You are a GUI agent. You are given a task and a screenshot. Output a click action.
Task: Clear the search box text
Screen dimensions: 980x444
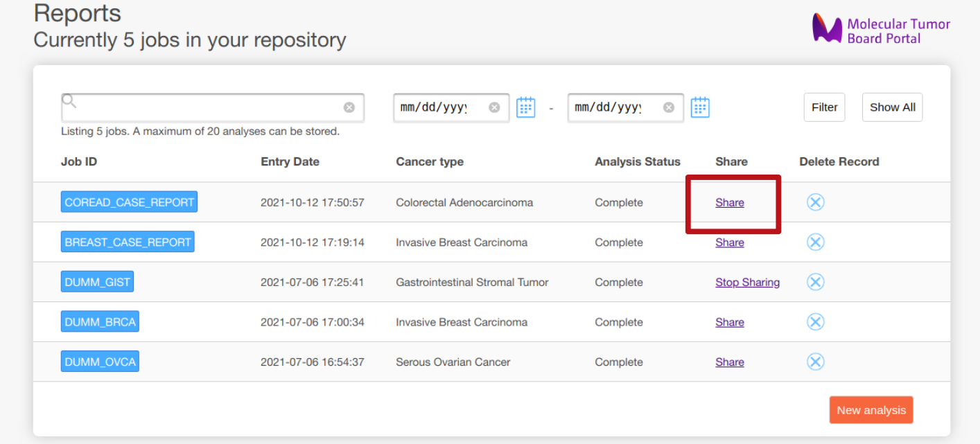349,107
